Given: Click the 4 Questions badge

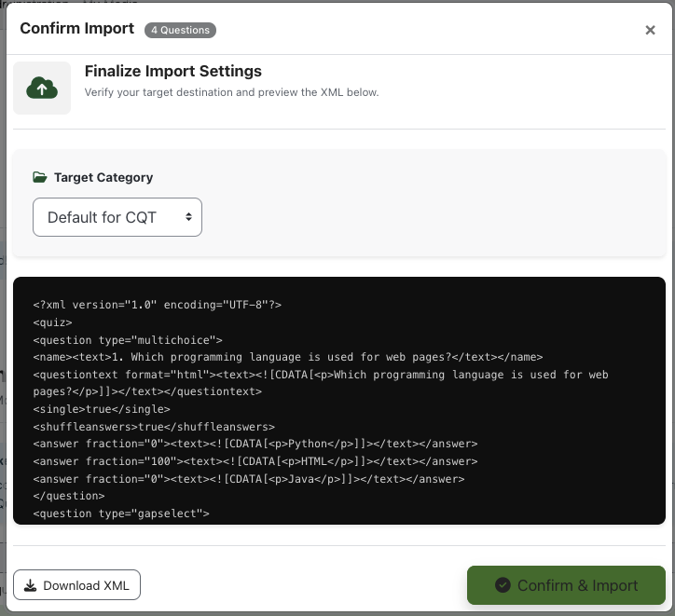Looking at the screenshot, I should click(180, 30).
